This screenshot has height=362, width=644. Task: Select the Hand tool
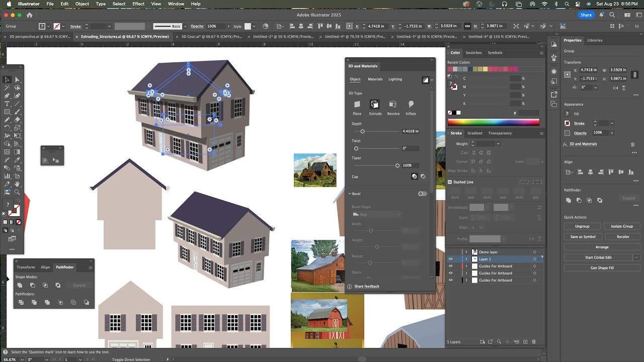click(x=17, y=184)
